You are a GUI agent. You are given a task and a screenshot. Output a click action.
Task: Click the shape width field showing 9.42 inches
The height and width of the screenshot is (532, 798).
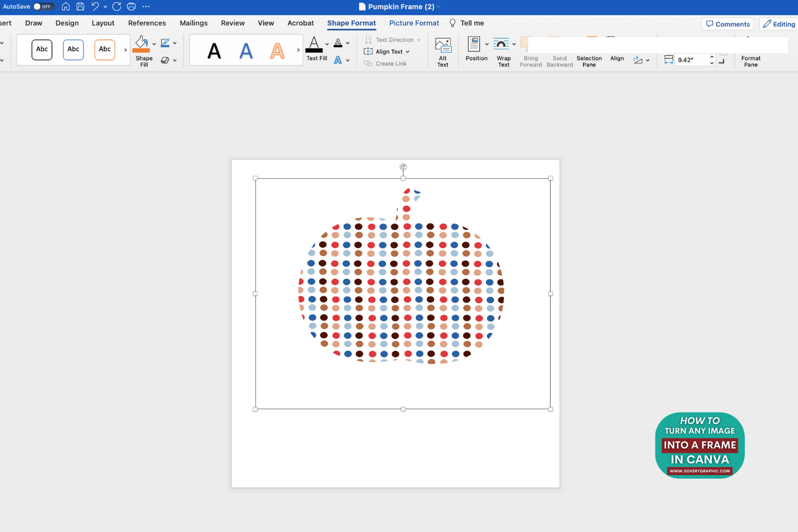pyautogui.click(x=692, y=60)
